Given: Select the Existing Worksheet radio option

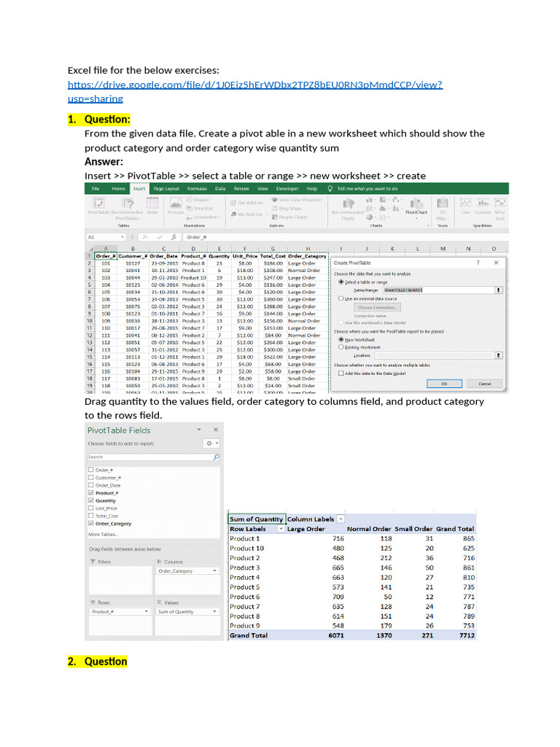Looking at the screenshot, I should [x=341, y=347].
